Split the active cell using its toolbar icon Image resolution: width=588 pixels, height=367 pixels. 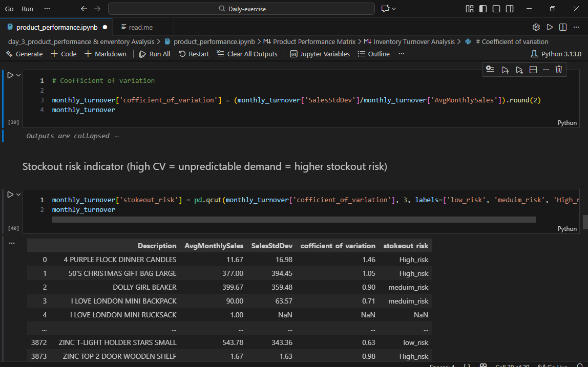533,69
